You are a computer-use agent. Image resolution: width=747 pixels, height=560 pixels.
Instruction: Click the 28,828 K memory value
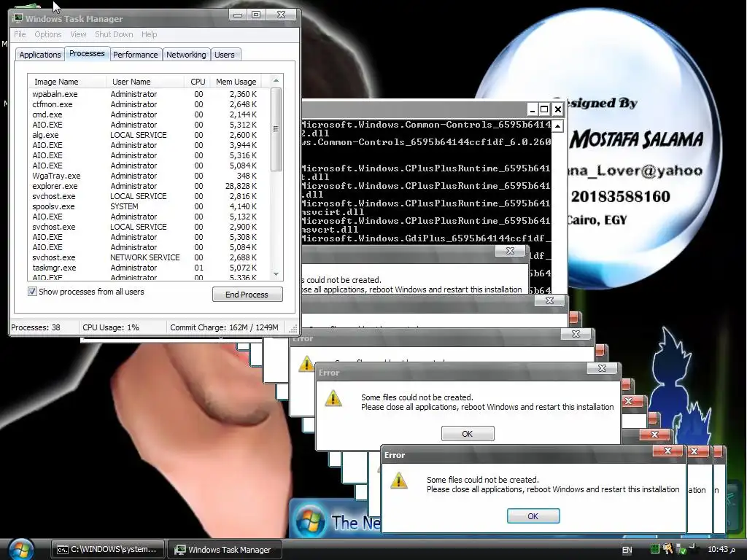[x=241, y=186]
